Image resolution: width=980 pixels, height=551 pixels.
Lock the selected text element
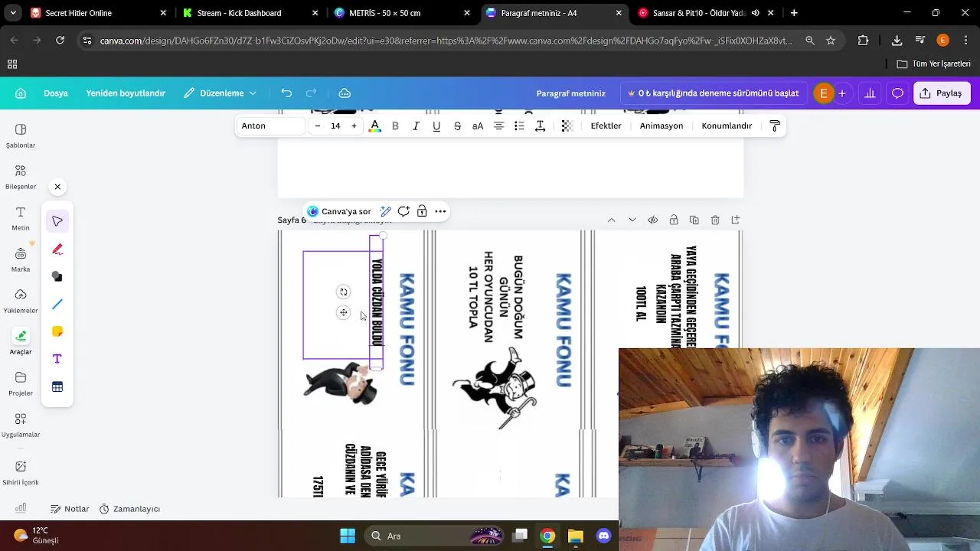(422, 211)
